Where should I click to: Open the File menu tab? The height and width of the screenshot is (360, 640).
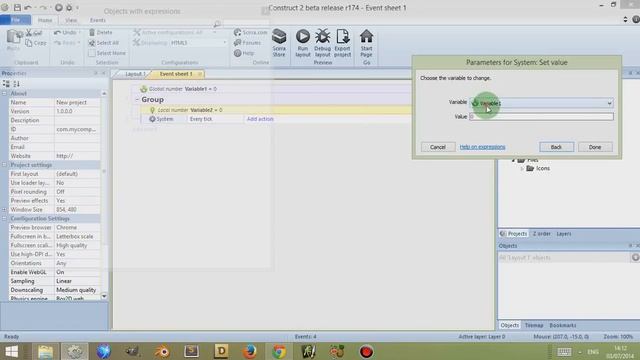click(x=16, y=20)
